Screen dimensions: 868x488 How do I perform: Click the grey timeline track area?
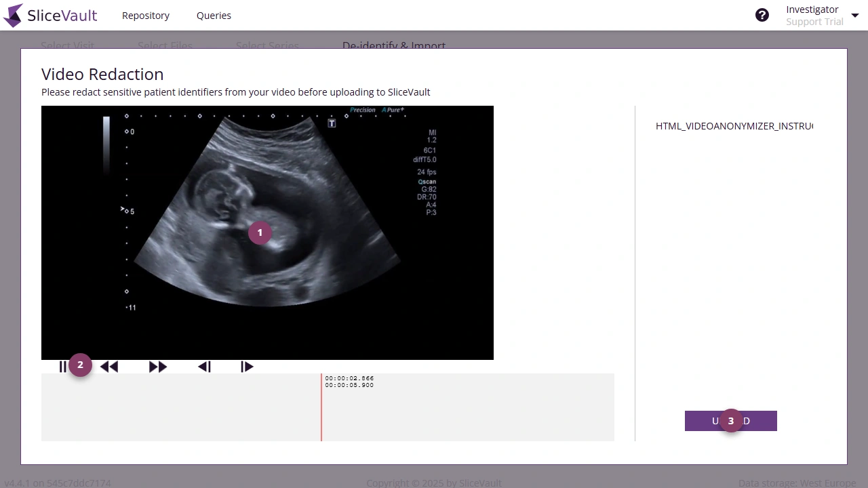pyautogui.click(x=328, y=407)
